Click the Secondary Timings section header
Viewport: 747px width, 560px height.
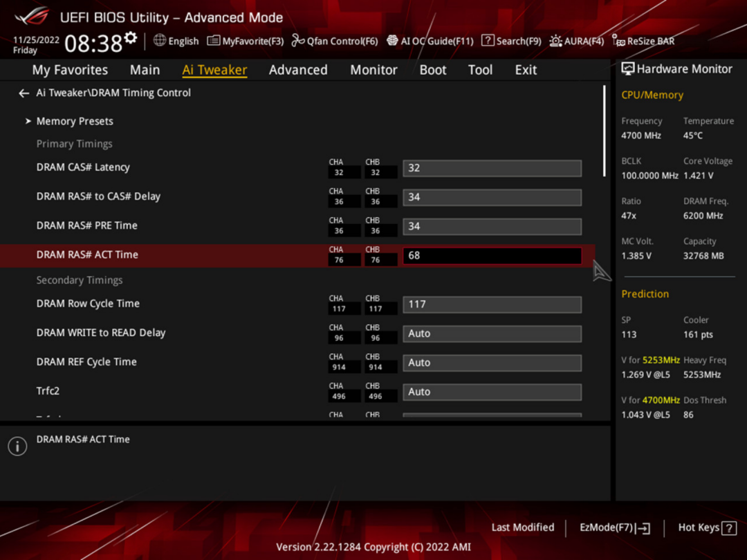[x=79, y=280]
